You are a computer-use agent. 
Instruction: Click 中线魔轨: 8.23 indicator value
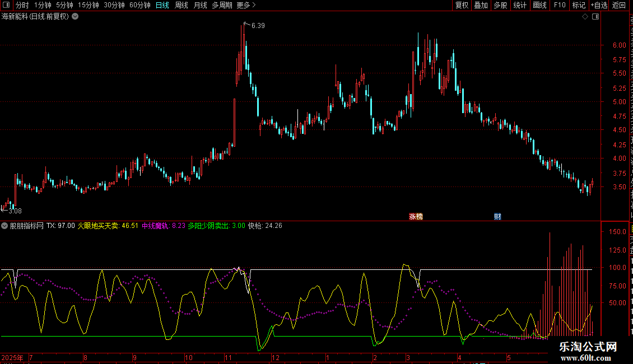tap(164, 226)
